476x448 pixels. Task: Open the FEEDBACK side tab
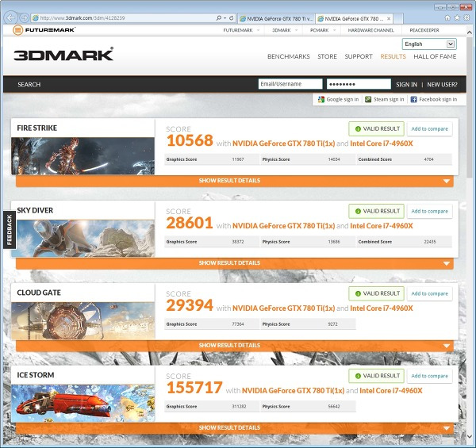tap(9, 230)
